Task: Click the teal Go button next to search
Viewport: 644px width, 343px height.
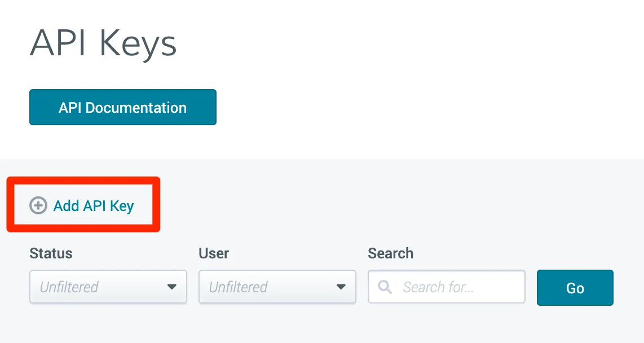Action: click(x=575, y=288)
